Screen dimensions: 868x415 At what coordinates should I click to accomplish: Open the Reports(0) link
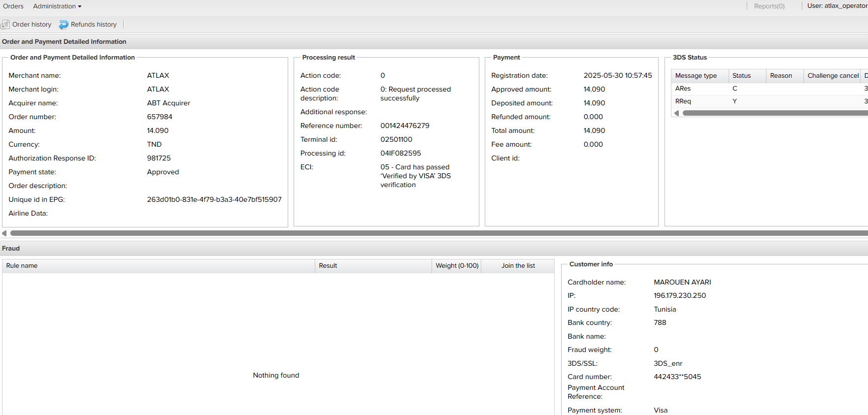[x=769, y=6]
